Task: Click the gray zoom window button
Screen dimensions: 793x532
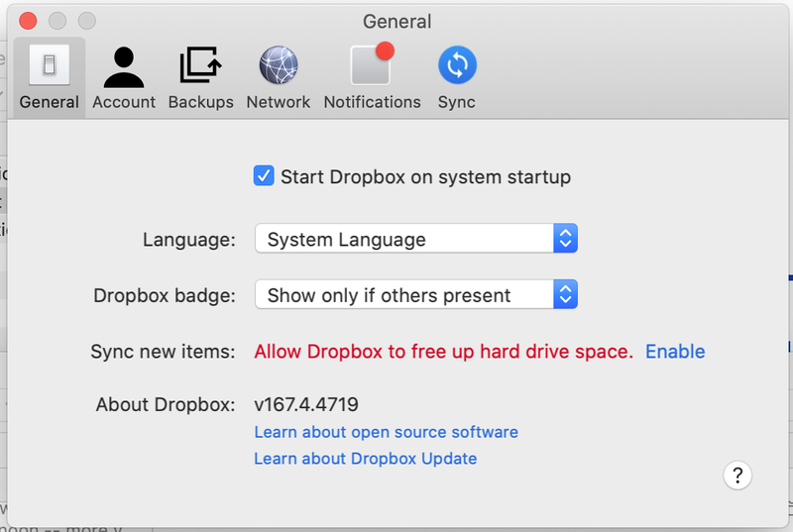Action: coord(87,21)
